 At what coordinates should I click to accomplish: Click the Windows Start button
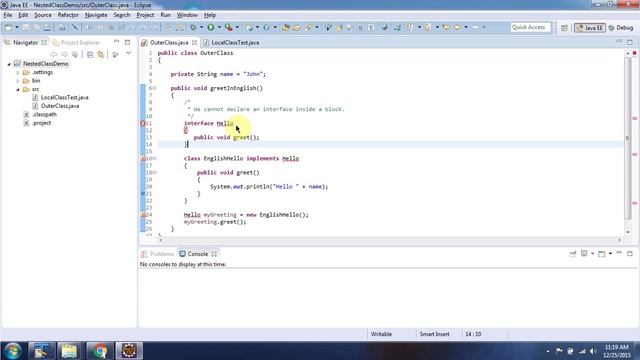pyautogui.click(x=12, y=351)
